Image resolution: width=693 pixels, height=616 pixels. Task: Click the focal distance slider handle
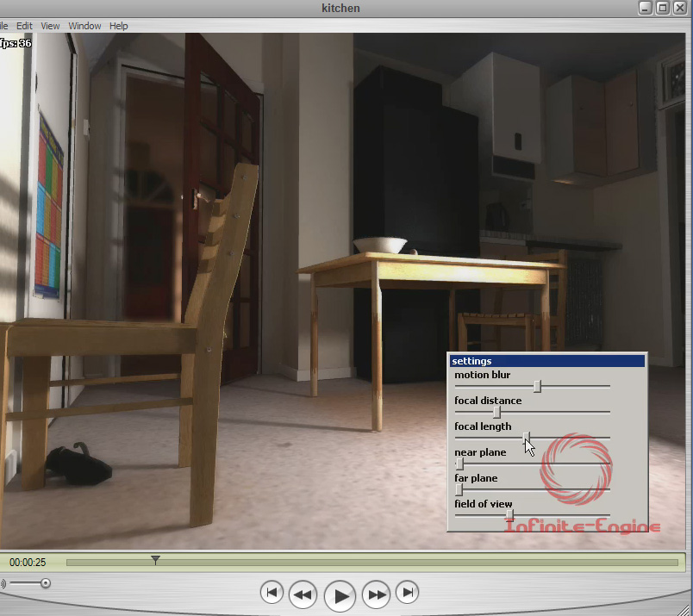click(x=496, y=412)
